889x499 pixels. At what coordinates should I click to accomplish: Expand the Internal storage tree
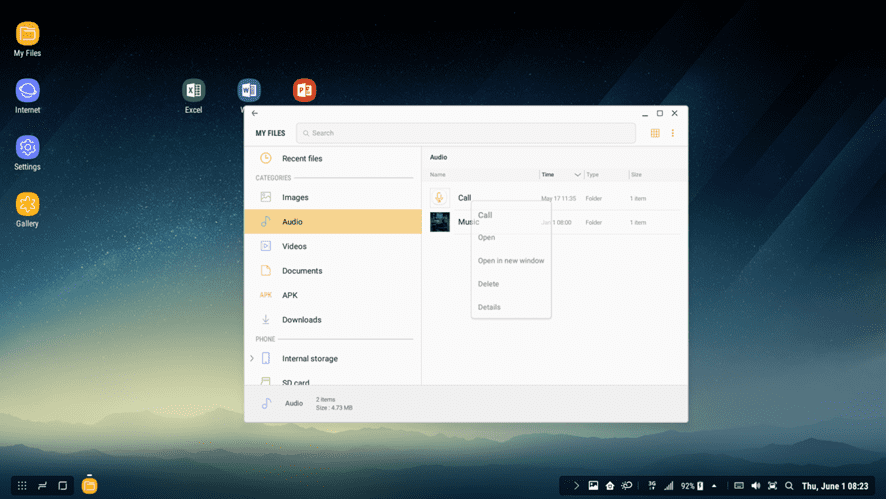tap(252, 358)
